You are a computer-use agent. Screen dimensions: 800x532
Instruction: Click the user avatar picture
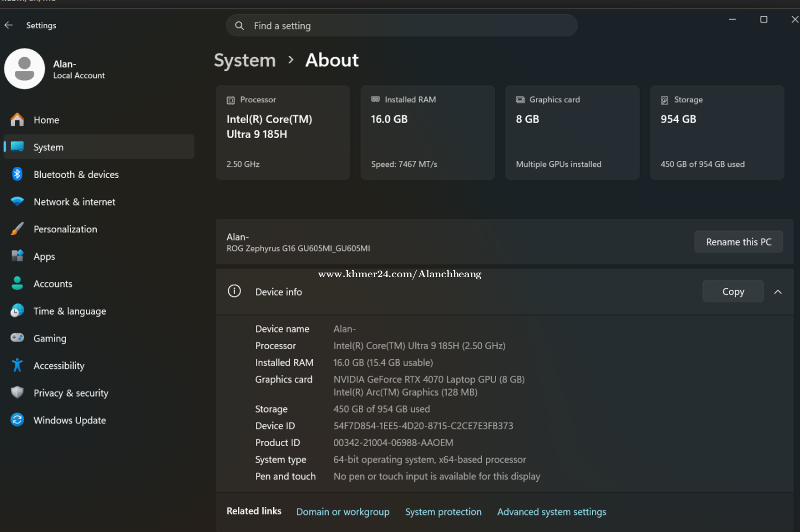coord(25,69)
